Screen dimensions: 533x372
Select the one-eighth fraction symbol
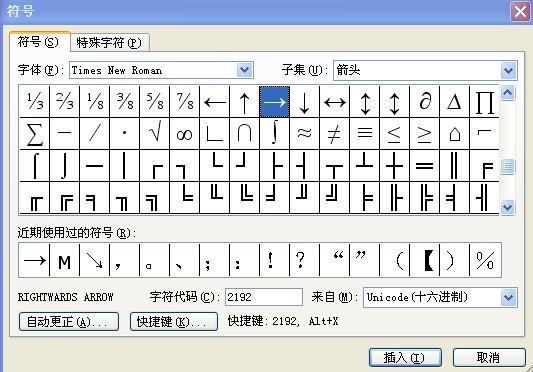[x=94, y=101]
